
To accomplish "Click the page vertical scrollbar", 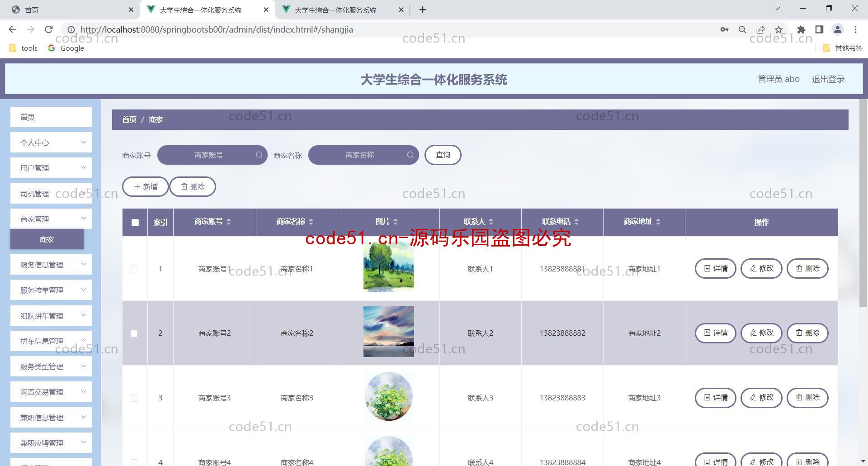I will point(863,204).
